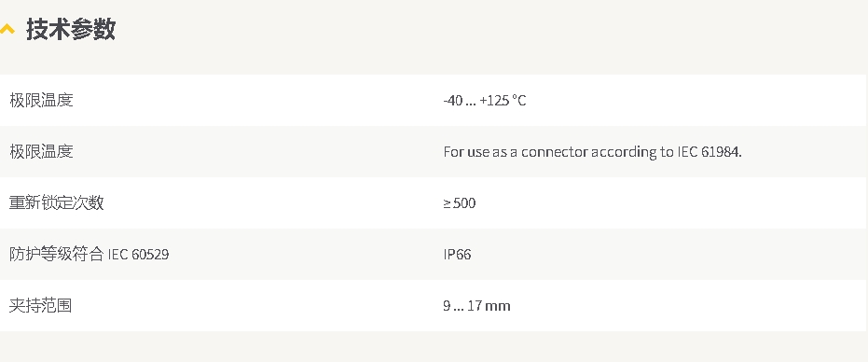Image resolution: width=868 pixels, height=362 pixels.
Task: Select the 防护等级符合 IEC 60529 label
Action: tap(90, 255)
